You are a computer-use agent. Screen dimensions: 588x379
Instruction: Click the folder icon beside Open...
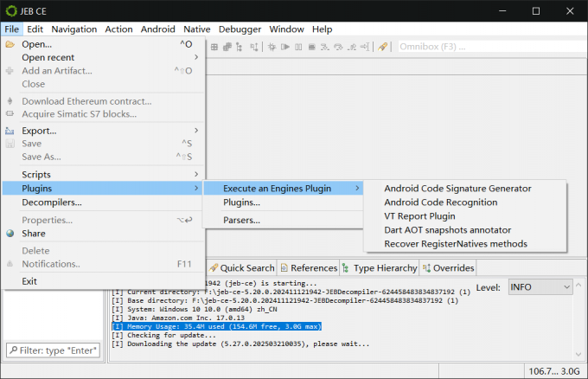(10, 44)
